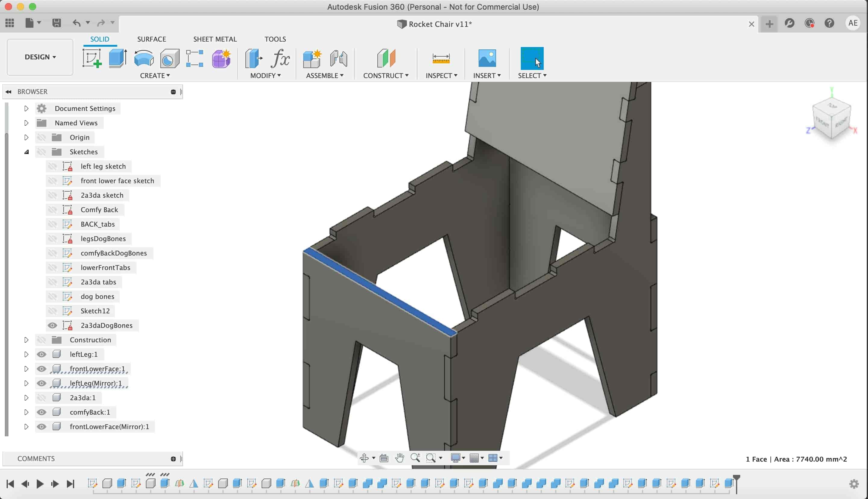Click the Insert image icon
The image size is (868, 499).
[x=487, y=58]
